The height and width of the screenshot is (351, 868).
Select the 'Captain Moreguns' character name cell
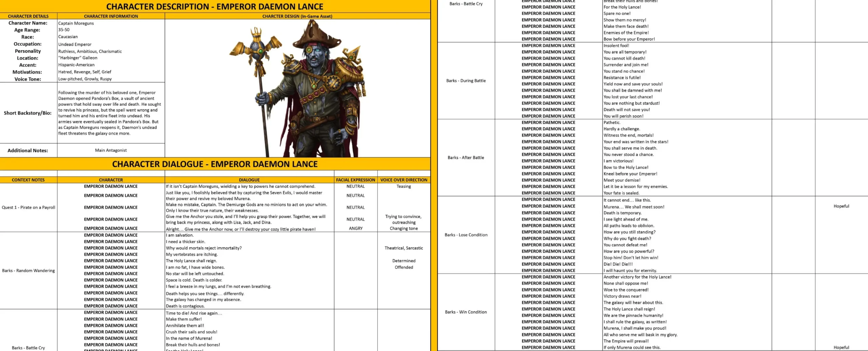pyautogui.click(x=76, y=23)
